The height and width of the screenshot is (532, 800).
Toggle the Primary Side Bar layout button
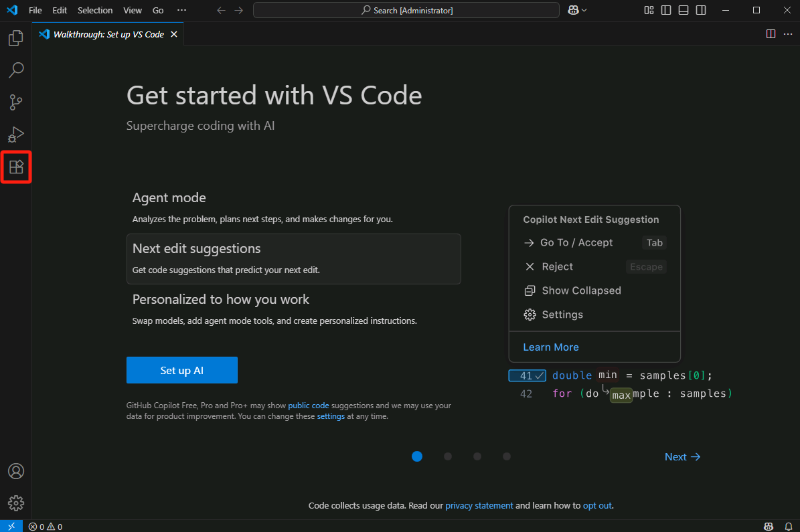665,10
